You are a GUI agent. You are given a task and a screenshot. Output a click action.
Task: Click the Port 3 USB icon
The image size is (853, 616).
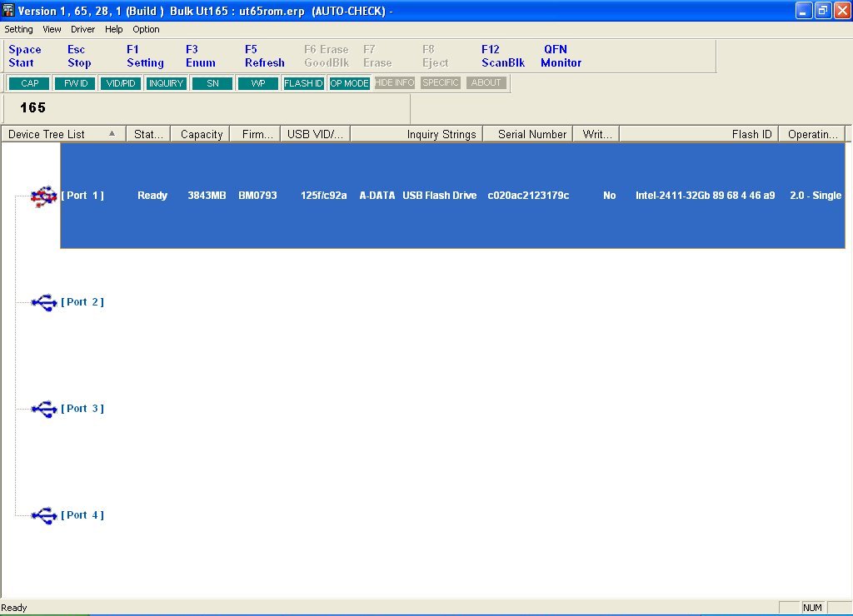point(44,409)
